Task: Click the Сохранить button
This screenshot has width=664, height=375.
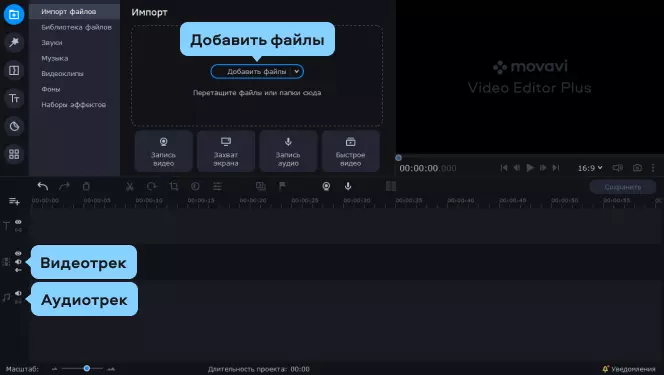Action: tap(622, 187)
